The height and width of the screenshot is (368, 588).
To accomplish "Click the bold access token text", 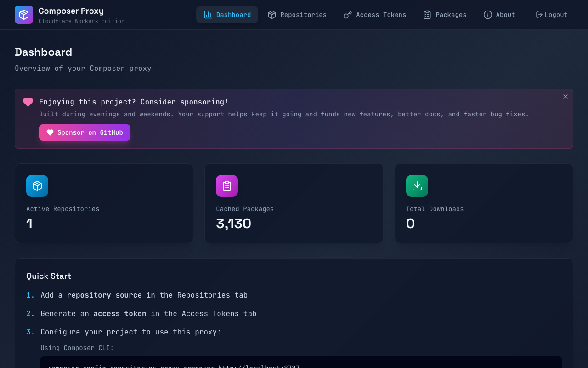I will [120, 313].
